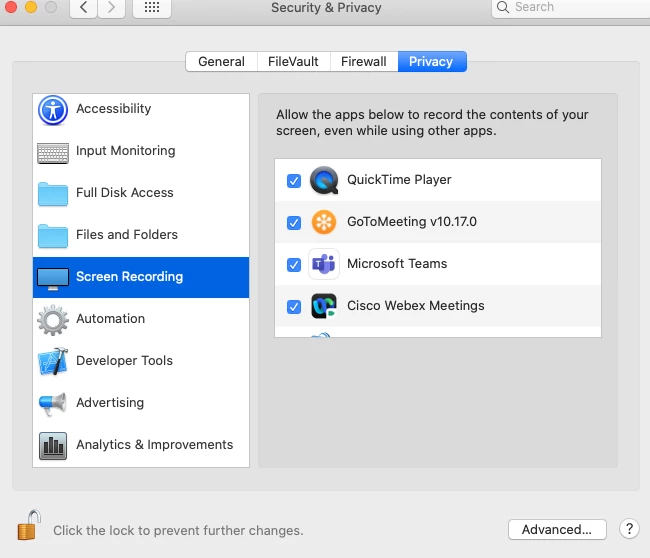This screenshot has width=650, height=558.
Task: Uncheck GoToMeeting v10.17.0 checkbox
Action: (294, 223)
